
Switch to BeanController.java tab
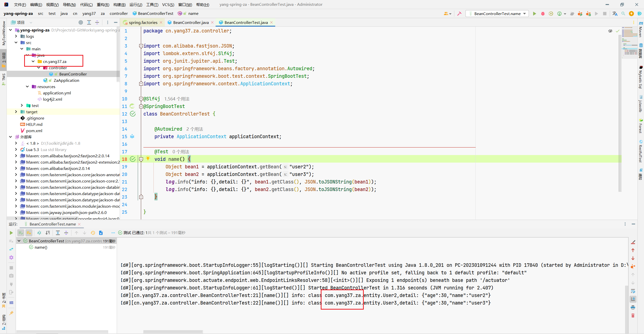[191, 22]
